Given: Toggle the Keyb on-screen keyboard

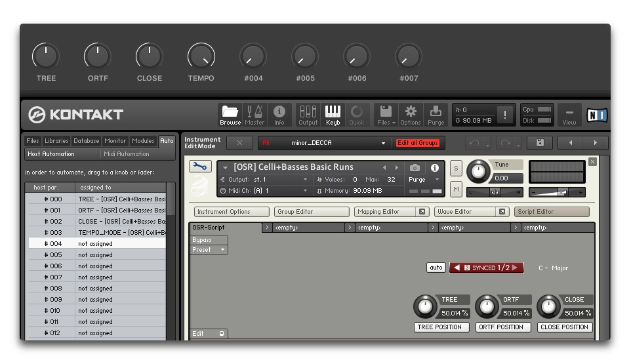Looking at the screenshot, I should (x=333, y=115).
